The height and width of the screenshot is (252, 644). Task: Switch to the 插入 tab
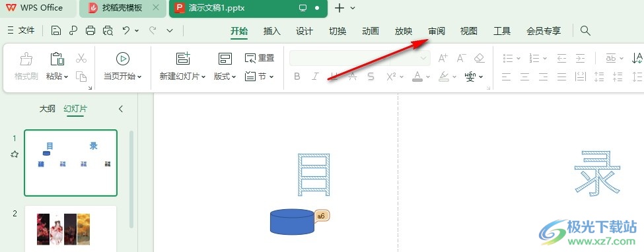pyautogui.click(x=272, y=31)
